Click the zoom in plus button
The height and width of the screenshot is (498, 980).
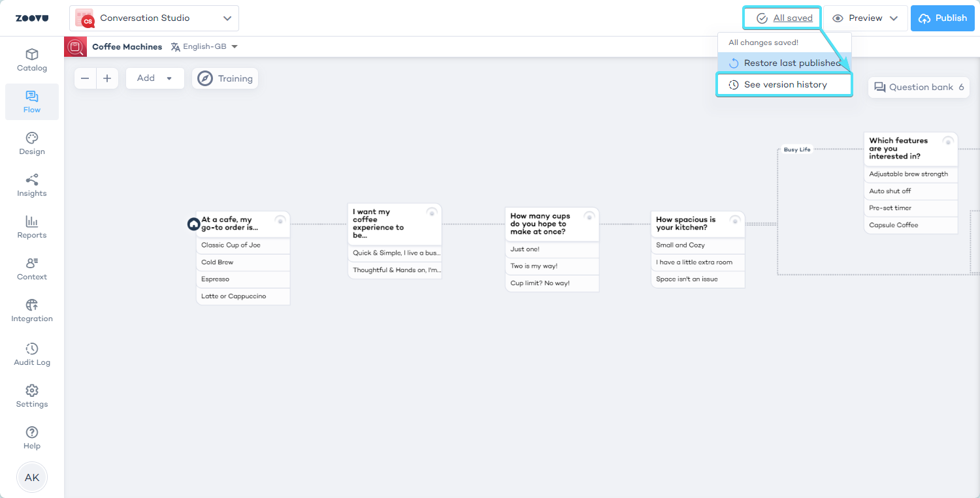(x=107, y=78)
